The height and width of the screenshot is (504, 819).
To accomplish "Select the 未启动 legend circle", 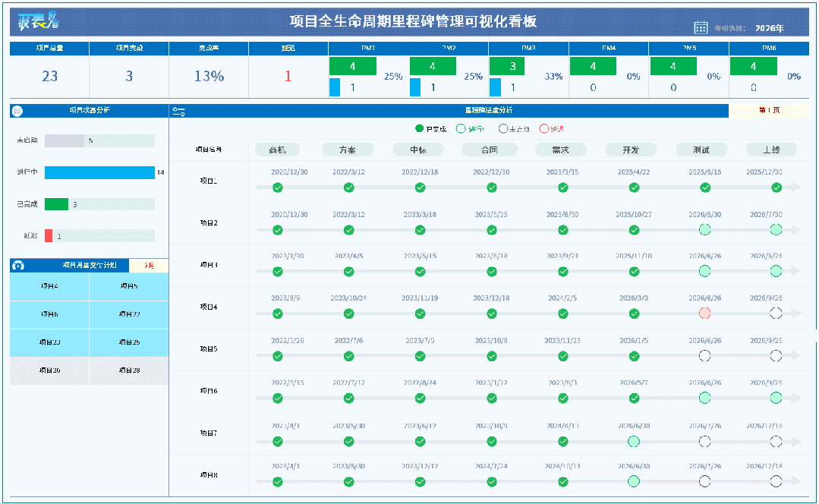I will 502,128.
